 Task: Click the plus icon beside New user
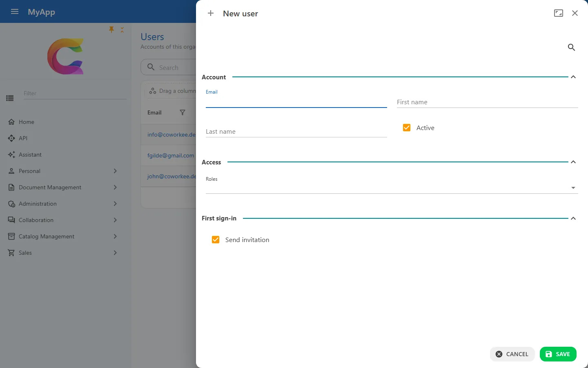[211, 13]
